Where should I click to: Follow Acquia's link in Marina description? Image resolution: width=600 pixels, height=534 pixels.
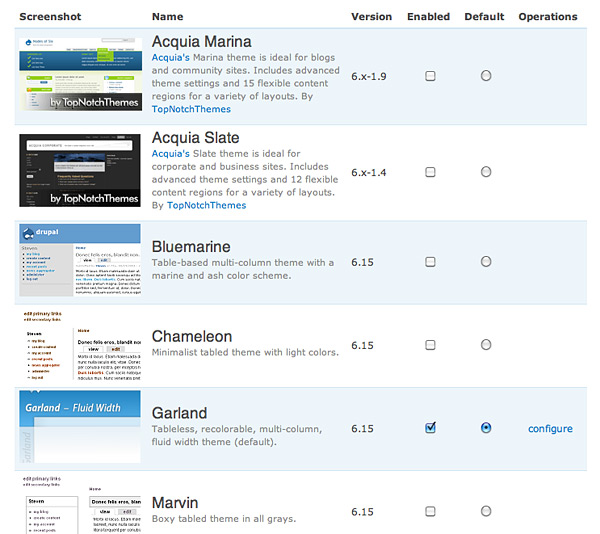[x=170, y=57]
